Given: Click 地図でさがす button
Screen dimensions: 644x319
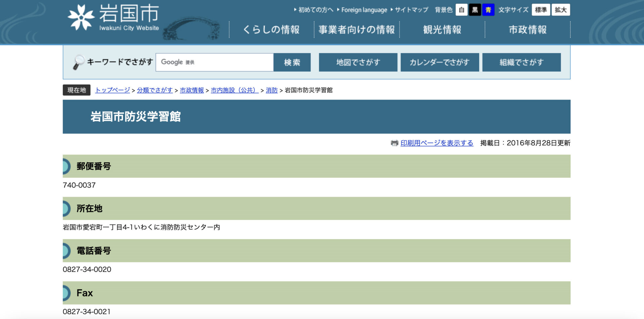Looking at the screenshot, I should 358,62.
